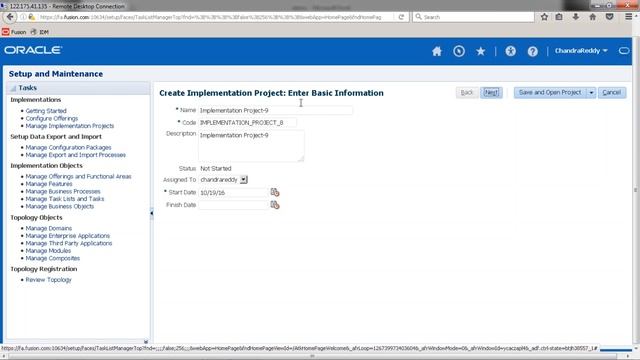Cancel the implementation project creation
This screenshot has height=360, width=640.
pyautogui.click(x=612, y=93)
